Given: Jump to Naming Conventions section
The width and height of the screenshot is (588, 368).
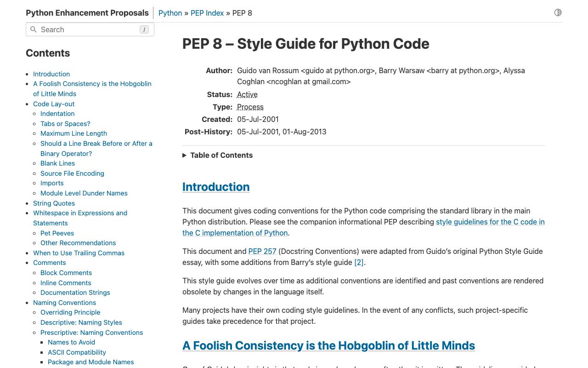Looking at the screenshot, I should 64,303.
